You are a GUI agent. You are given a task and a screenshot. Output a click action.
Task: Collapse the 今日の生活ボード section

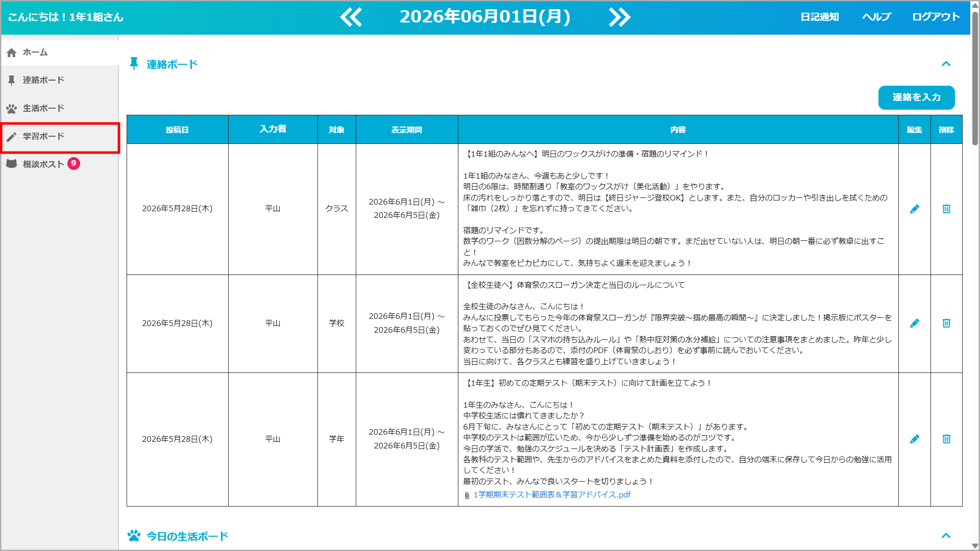click(946, 536)
